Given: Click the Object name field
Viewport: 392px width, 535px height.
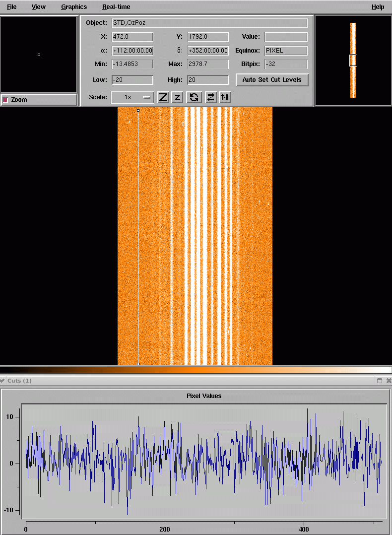Looking at the screenshot, I should pyautogui.click(x=209, y=23).
